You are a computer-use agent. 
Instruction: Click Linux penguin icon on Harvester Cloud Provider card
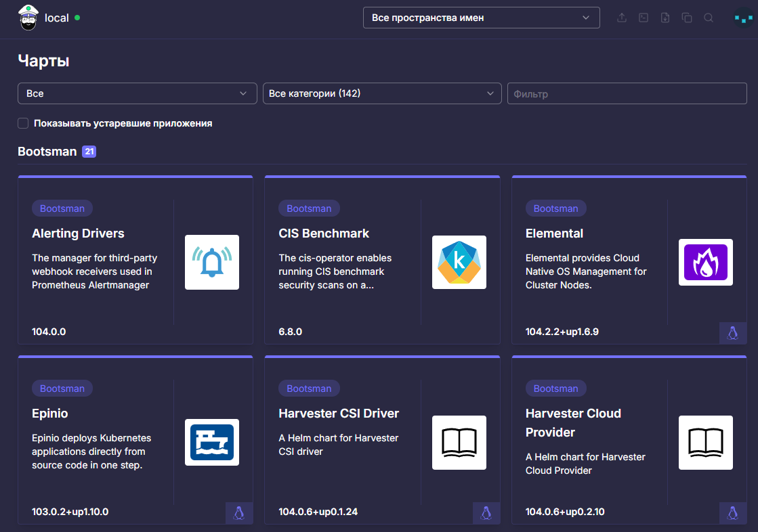pos(733,512)
